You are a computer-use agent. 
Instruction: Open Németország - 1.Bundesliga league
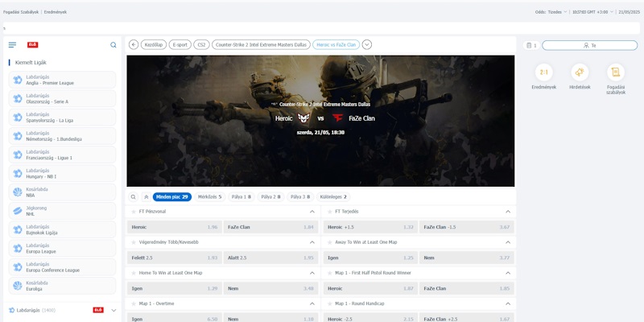coord(63,136)
